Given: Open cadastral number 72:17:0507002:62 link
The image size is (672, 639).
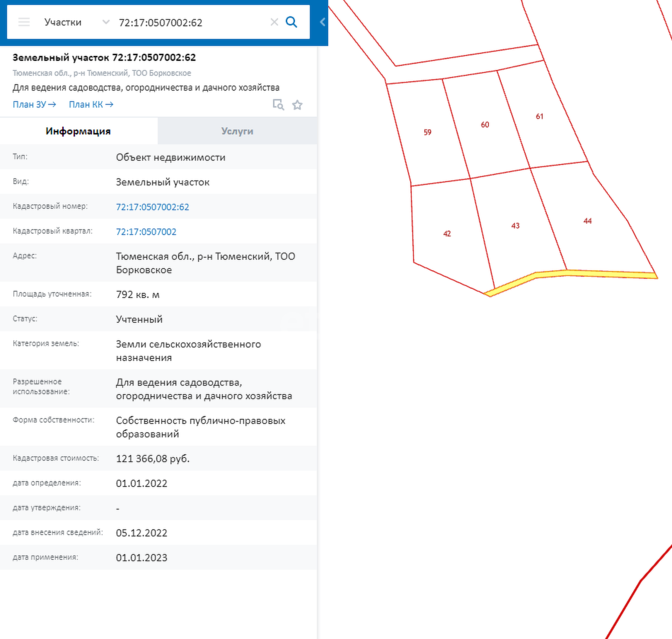Looking at the screenshot, I should [x=153, y=207].
